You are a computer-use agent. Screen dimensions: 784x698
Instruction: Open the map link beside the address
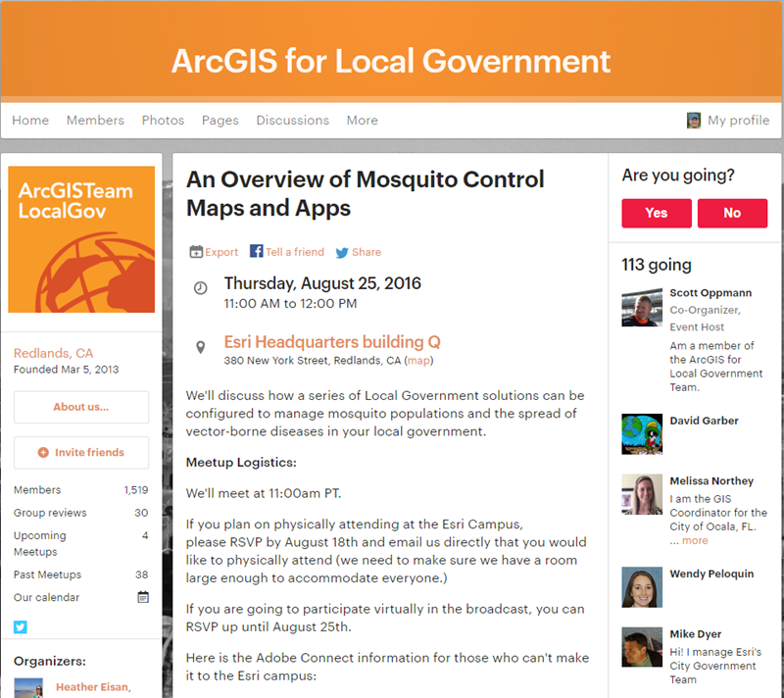coord(418,361)
